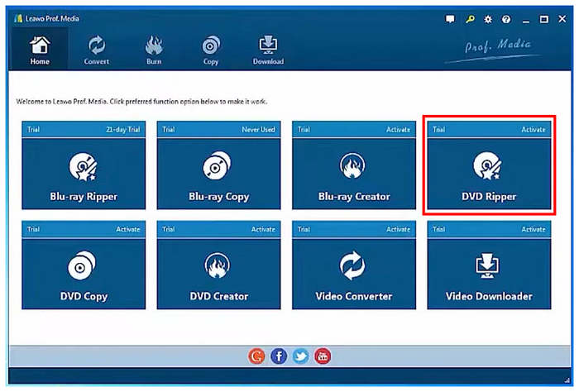The width and height of the screenshot is (579, 392).
Task: Click Activate on the Video Downloader tile
Action: coord(534,229)
